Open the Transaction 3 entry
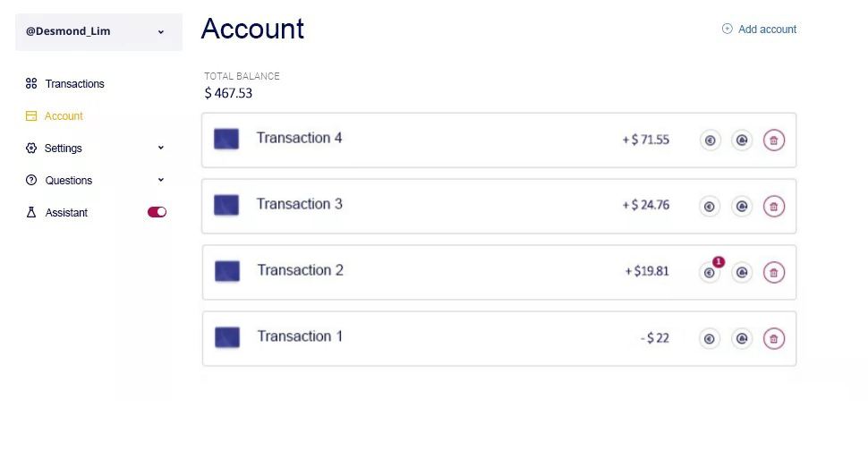This screenshot has height=459, width=868. [299, 204]
